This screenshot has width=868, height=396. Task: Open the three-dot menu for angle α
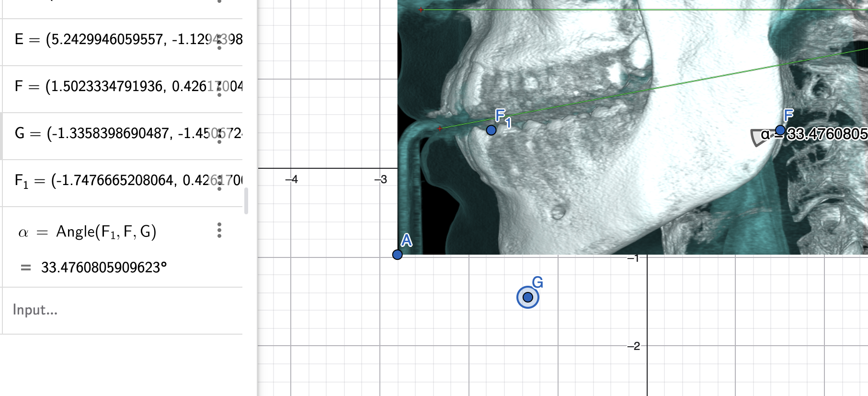click(x=219, y=230)
